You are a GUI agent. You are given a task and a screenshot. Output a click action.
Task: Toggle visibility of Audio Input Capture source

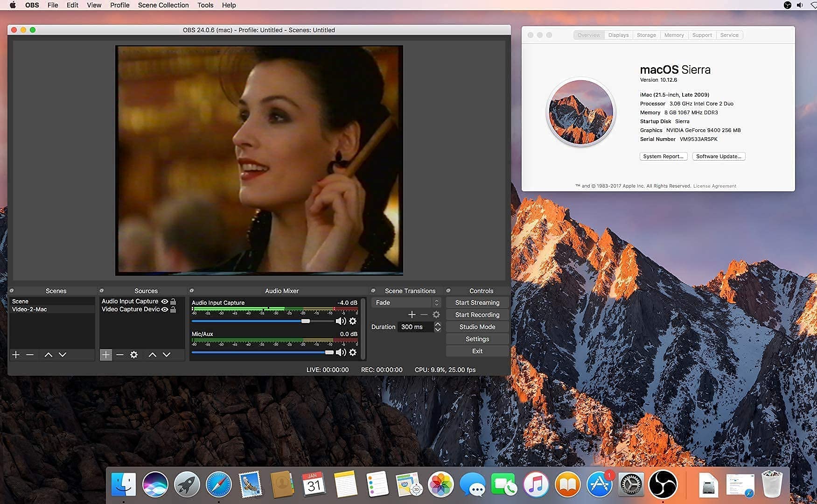tap(164, 301)
